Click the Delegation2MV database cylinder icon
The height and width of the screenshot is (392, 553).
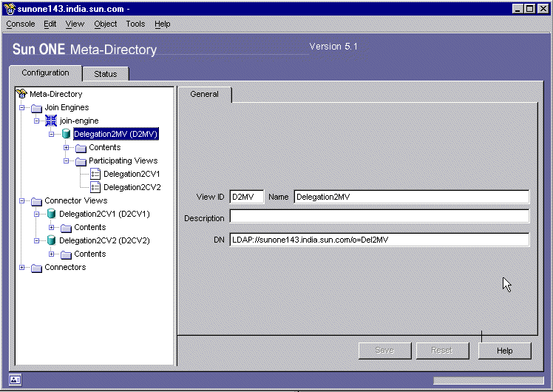point(66,134)
